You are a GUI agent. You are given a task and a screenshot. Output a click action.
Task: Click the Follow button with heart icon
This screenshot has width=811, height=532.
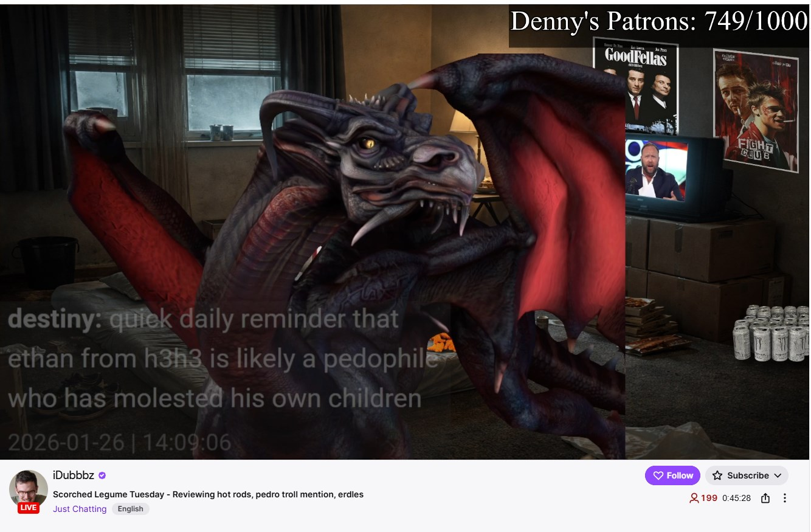pyautogui.click(x=672, y=475)
